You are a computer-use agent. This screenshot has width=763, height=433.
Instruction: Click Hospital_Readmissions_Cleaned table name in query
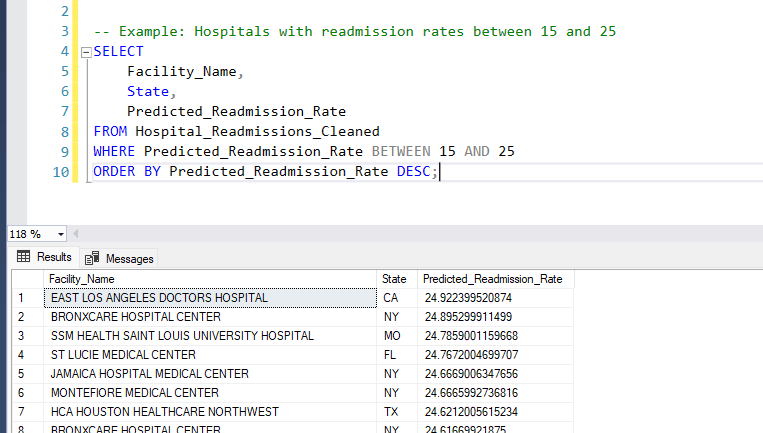pyautogui.click(x=257, y=131)
